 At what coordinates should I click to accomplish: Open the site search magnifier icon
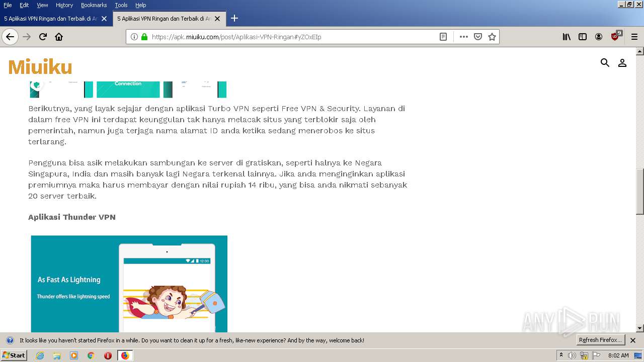tap(605, 62)
